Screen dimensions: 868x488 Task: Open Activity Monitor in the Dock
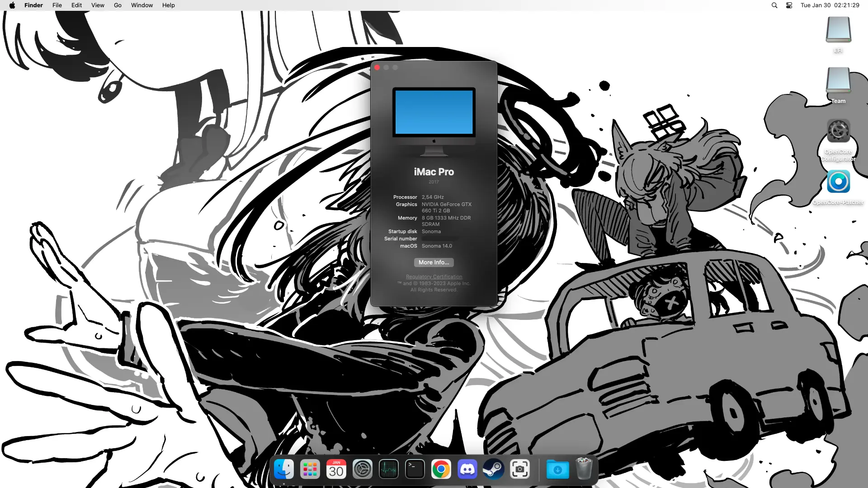(x=389, y=469)
